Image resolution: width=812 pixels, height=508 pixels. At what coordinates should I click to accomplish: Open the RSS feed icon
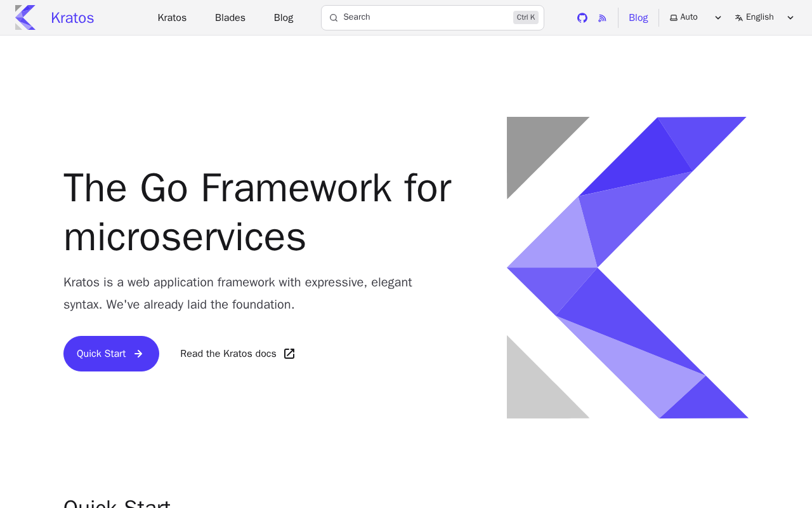(603, 18)
